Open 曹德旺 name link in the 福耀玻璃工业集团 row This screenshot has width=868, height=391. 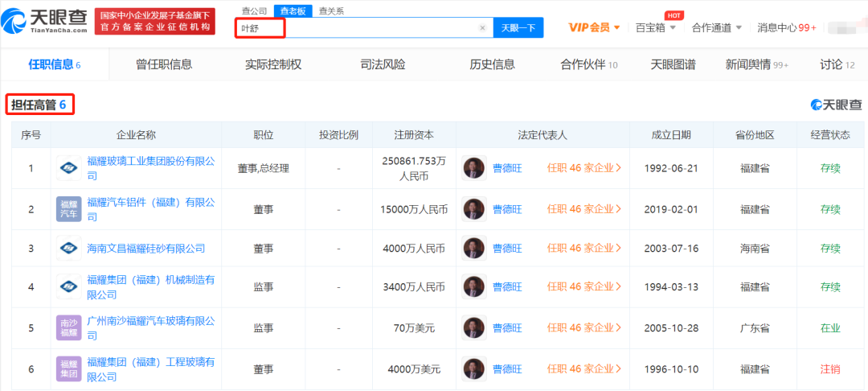508,168
